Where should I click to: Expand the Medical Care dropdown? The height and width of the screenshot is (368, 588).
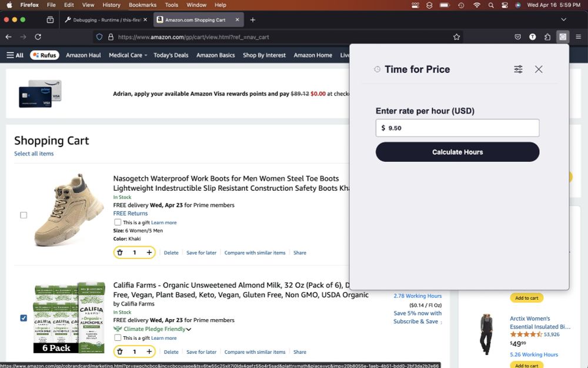[128, 55]
